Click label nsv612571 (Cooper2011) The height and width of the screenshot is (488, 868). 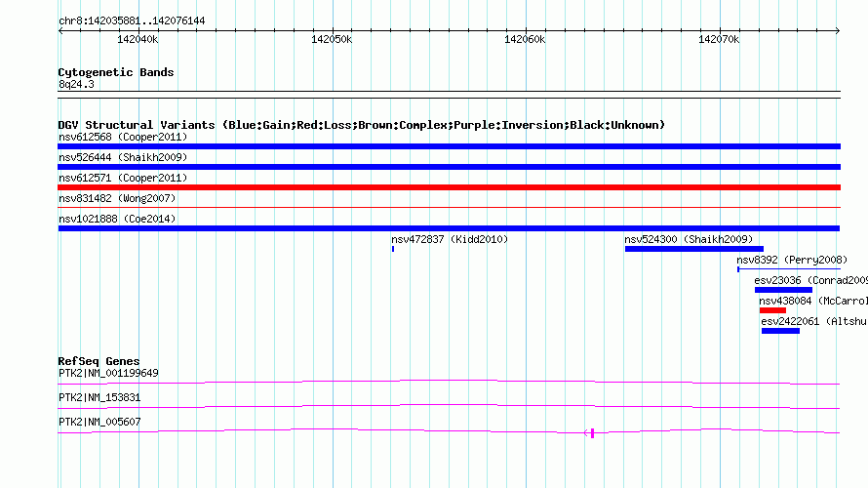click(123, 178)
